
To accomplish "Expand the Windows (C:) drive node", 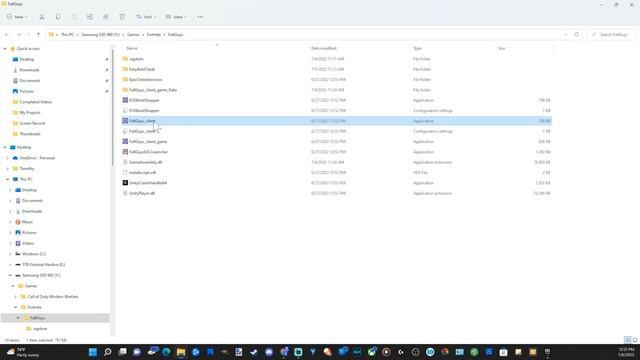I will coord(10,254).
